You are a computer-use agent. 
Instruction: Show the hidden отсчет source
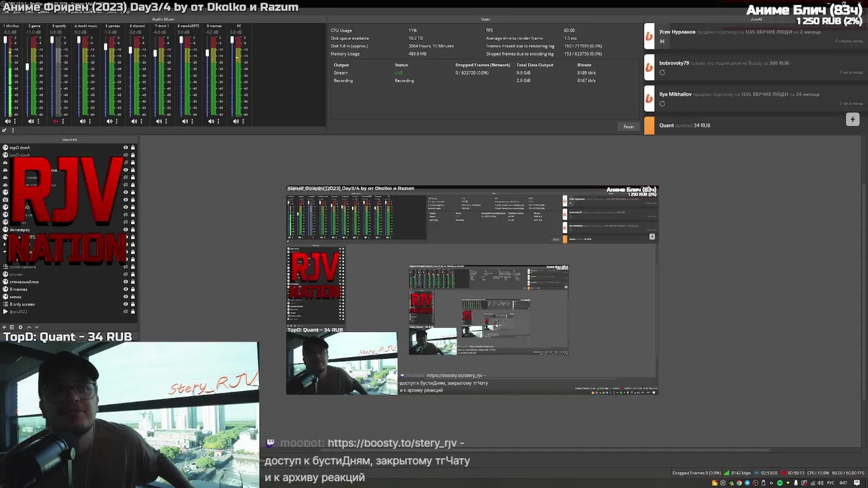[125, 274]
